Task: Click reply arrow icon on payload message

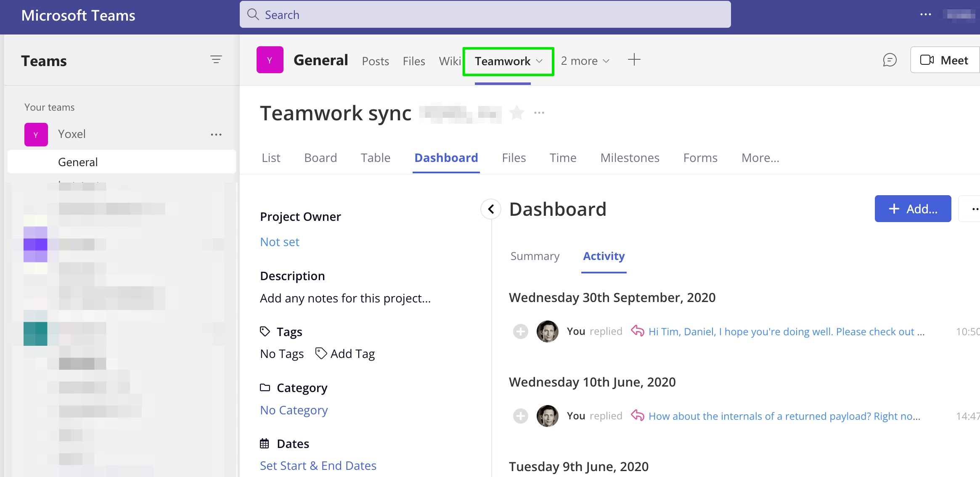Action: click(638, 416)
